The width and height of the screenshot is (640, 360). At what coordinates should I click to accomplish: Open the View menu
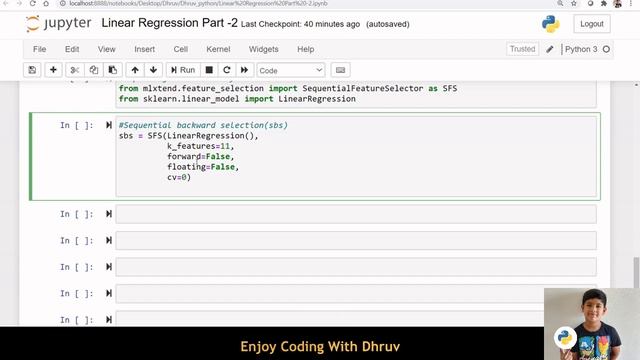107,49
